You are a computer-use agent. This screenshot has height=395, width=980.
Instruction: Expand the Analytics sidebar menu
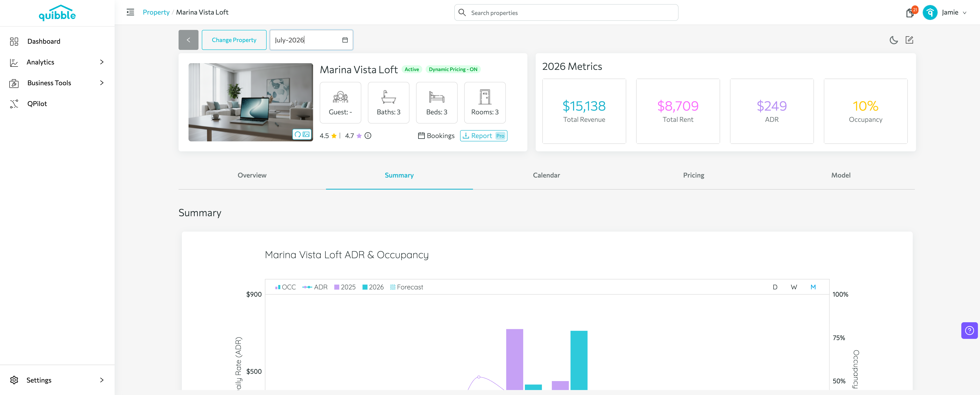tap(57, 62)
